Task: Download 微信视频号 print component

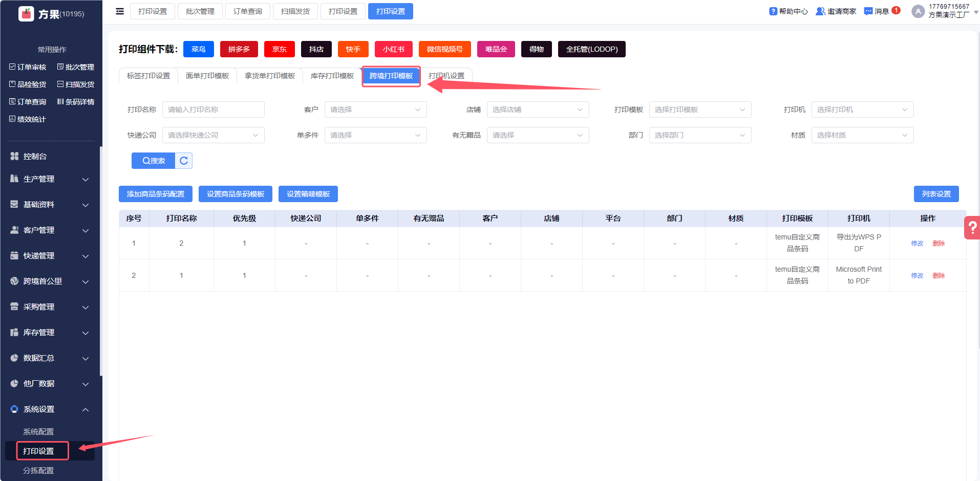Action: tap(445, 49)
